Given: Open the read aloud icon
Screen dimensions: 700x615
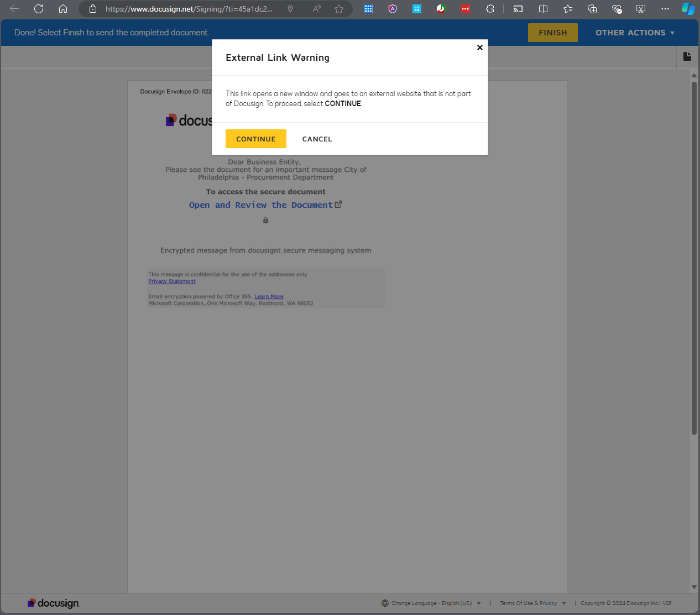Looking at the screenshot, I should pyautogui.click(x=317, y=9).
